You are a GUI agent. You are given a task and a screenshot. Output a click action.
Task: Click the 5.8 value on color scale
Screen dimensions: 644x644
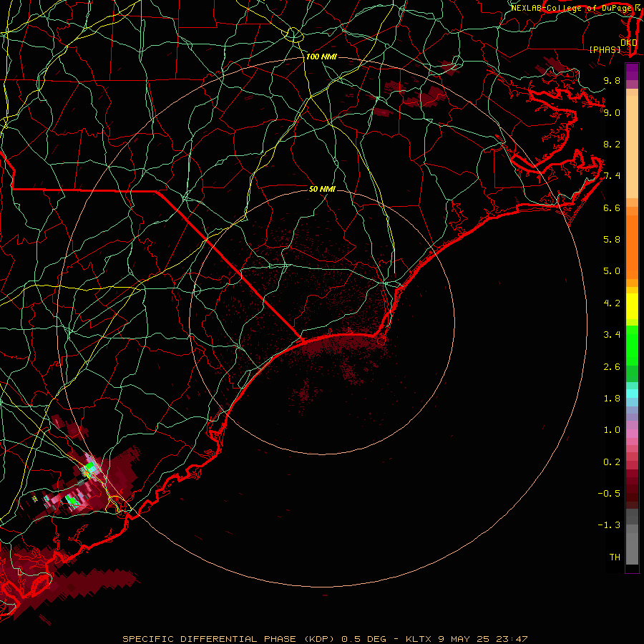click(x=612, y=240)
